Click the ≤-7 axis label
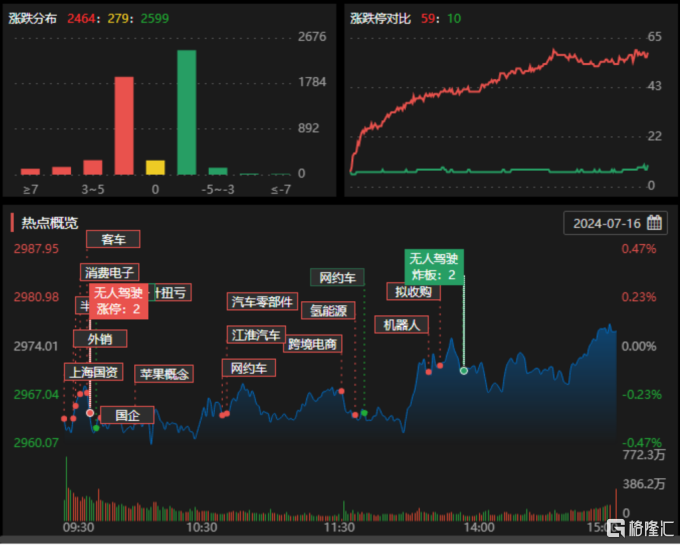Viewport: 681px width, 545px height. click(x=281, y=189)
